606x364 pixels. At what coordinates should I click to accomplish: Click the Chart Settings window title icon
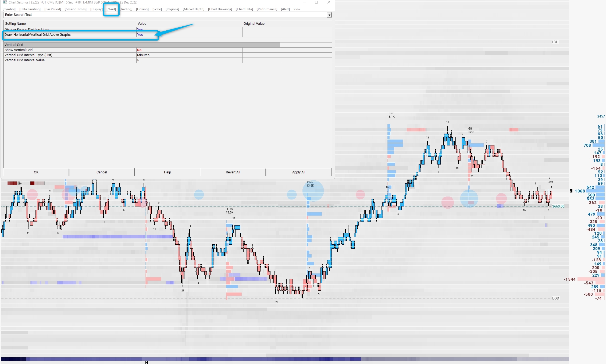tap(5, 2)
